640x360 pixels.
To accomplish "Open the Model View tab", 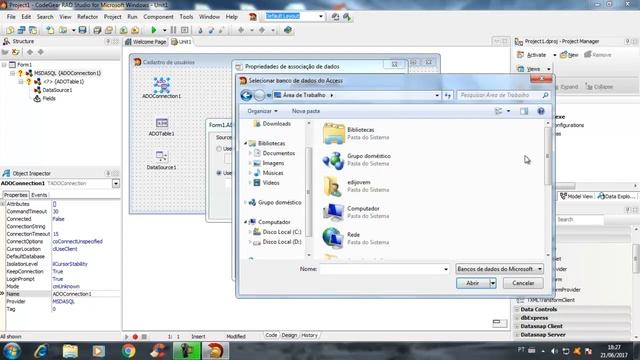I will pyautogui.click(x=576, y=196).
